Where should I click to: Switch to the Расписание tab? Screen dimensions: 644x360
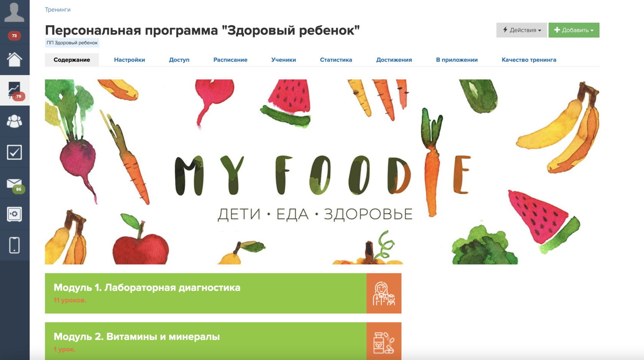(230, 60)
